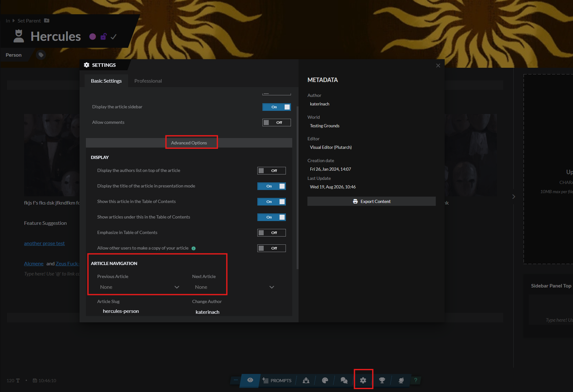
Task: Turn off Display the article sidebar
Action: [276, 107]
